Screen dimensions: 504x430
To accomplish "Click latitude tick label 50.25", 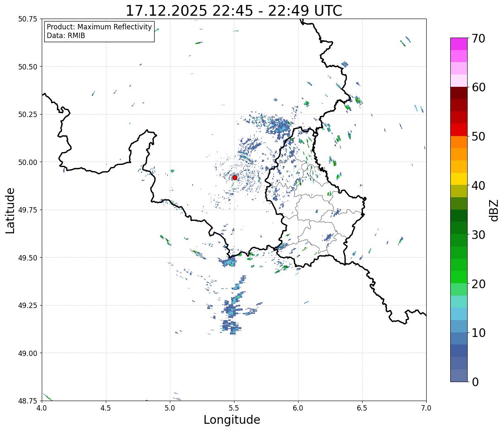I will point(28,115).
